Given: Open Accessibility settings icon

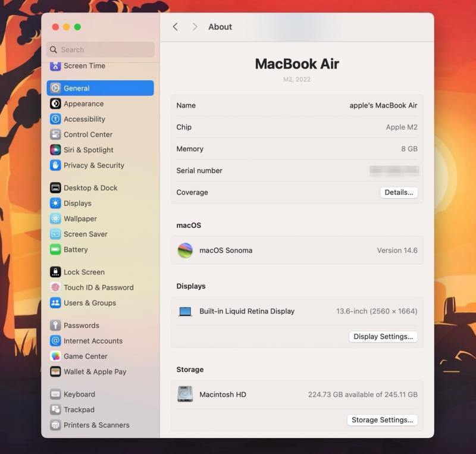Looking at the screenshot, I should (x=55, y=119).
